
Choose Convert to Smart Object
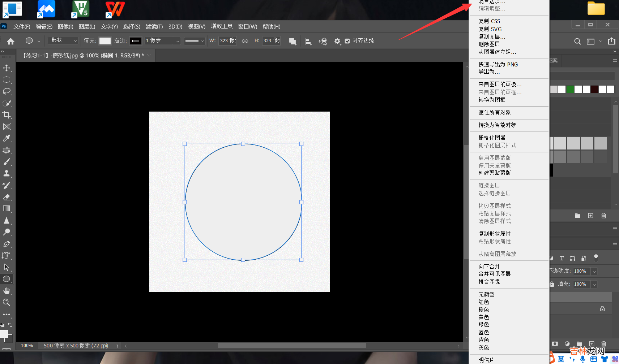[497, 125]
